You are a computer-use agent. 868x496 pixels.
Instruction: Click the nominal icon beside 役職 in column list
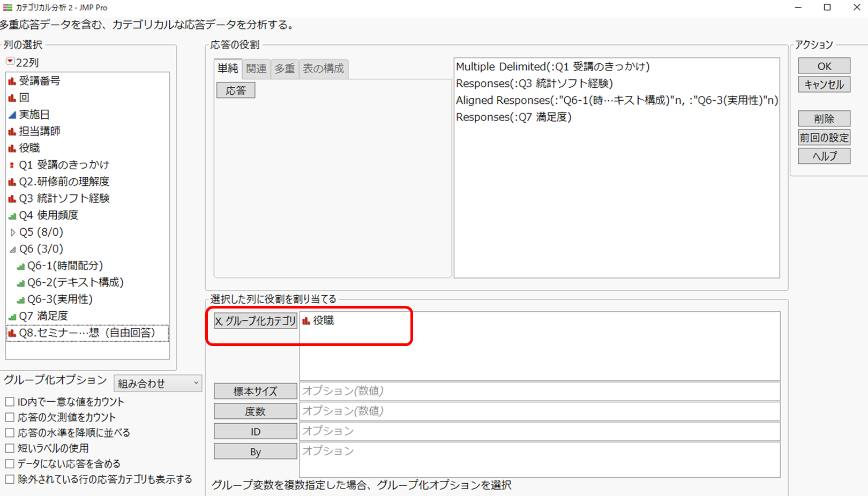[x=12, y=148]
